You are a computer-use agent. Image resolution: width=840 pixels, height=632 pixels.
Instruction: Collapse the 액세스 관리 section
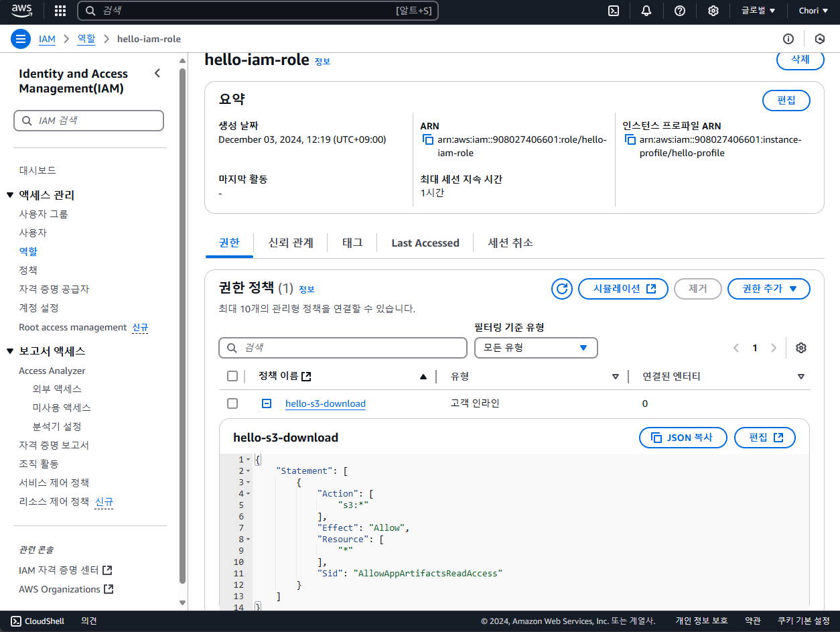coord(10,195)
